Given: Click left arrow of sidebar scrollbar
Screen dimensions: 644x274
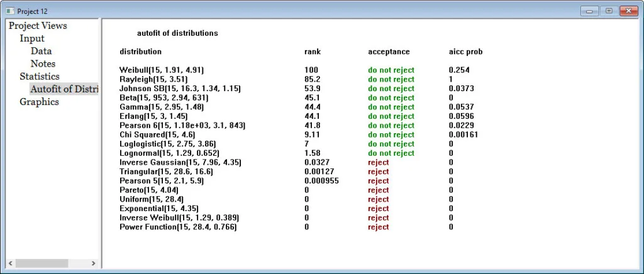Looking at the screenshot, I should point(11,263).
